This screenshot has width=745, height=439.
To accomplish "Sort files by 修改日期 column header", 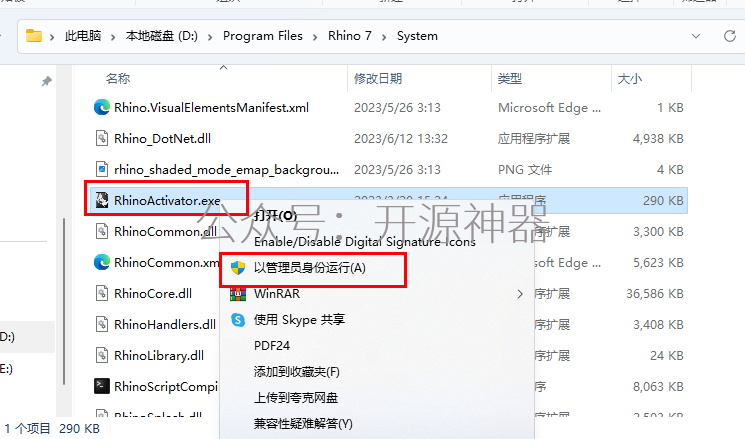I will (x=378, y=78).
